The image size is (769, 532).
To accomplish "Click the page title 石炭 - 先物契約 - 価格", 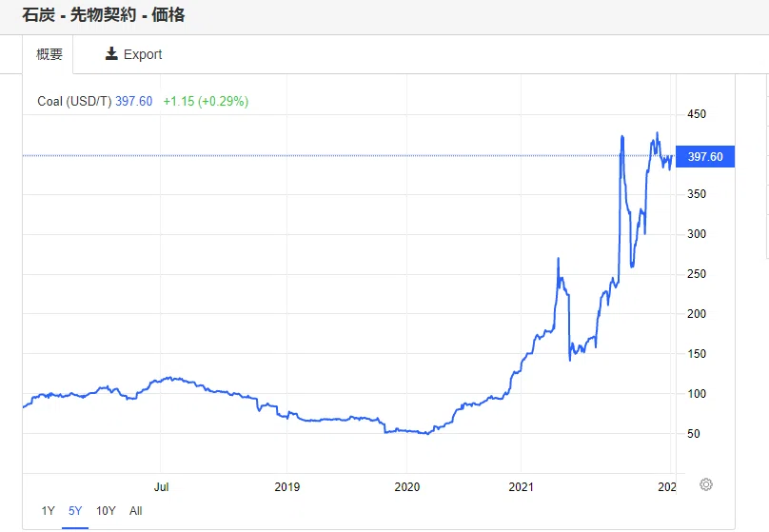I will 104,14.
